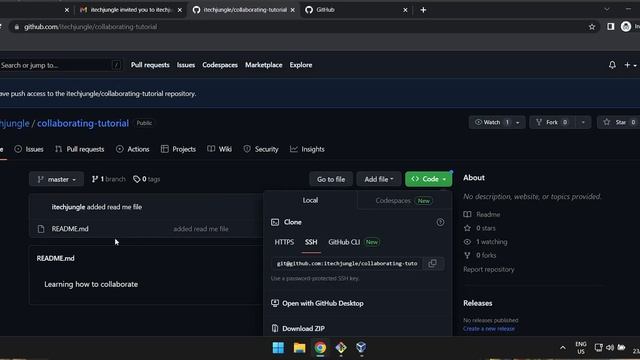640x360 pixels.
Task: Click the Report repository link
Action: (489, 269)
